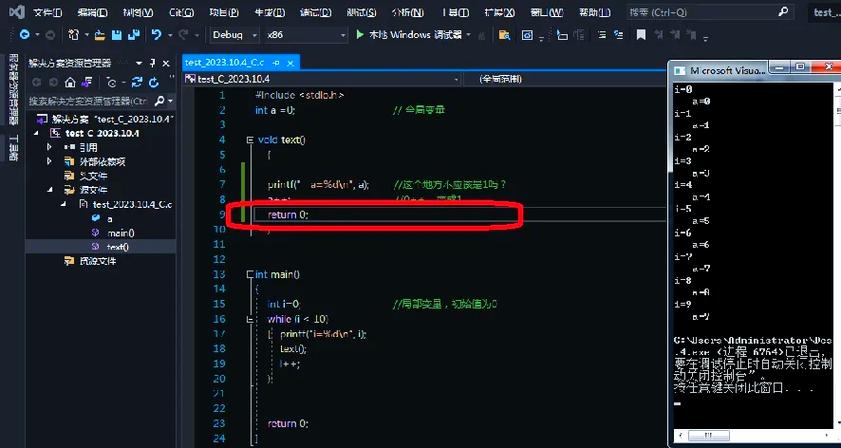This screenshot has width=841, height=448.
Task: Open the File menu
Action: [47, 12]
